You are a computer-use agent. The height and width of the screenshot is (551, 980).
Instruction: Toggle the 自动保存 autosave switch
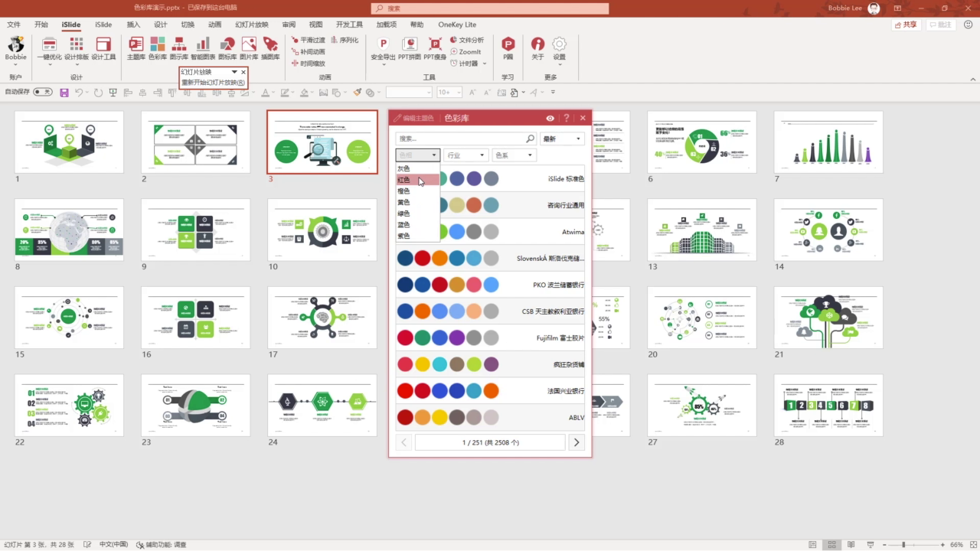(x=43, y=92)
